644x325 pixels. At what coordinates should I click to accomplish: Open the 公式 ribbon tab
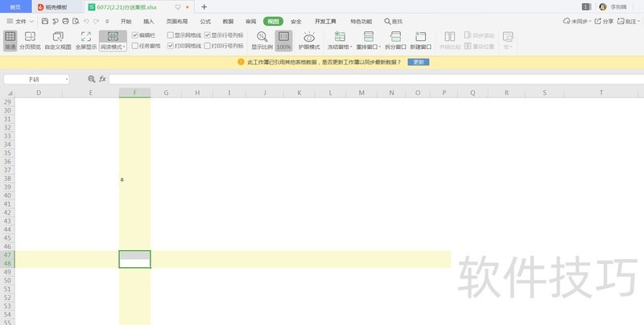[205, 21]
